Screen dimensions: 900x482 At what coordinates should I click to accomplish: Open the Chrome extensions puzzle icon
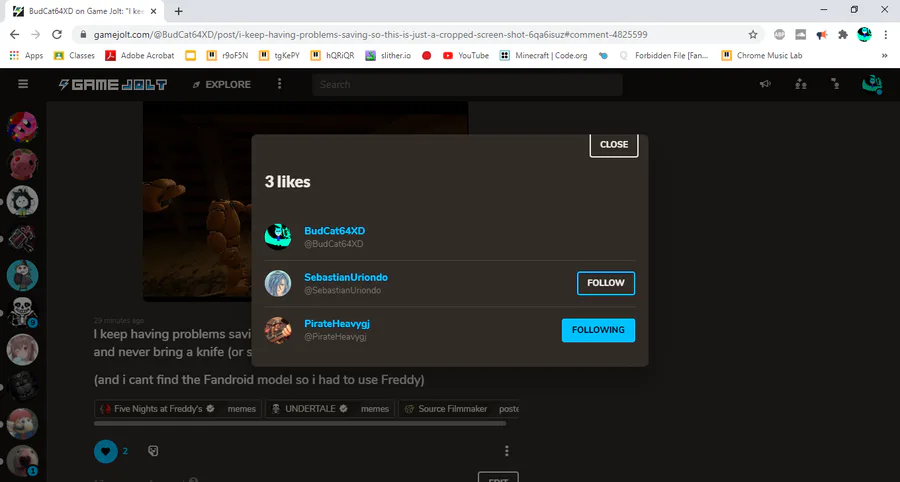coord(843,34)
